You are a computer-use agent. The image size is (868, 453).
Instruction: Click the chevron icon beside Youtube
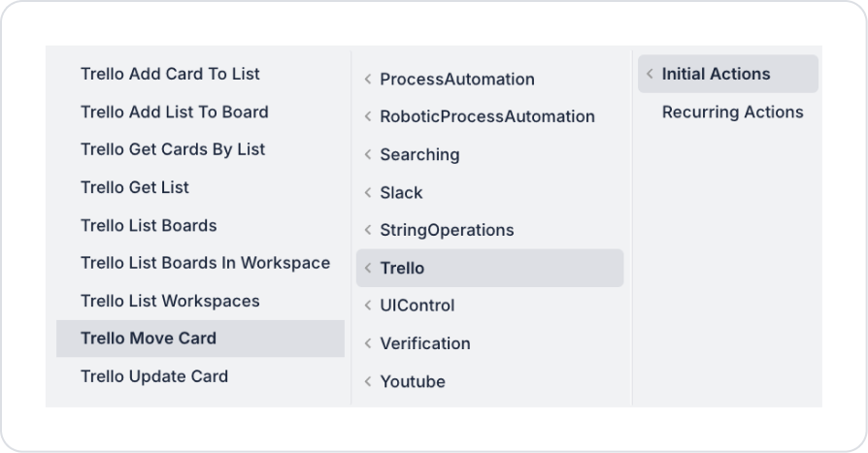click(x=368, y=382)
